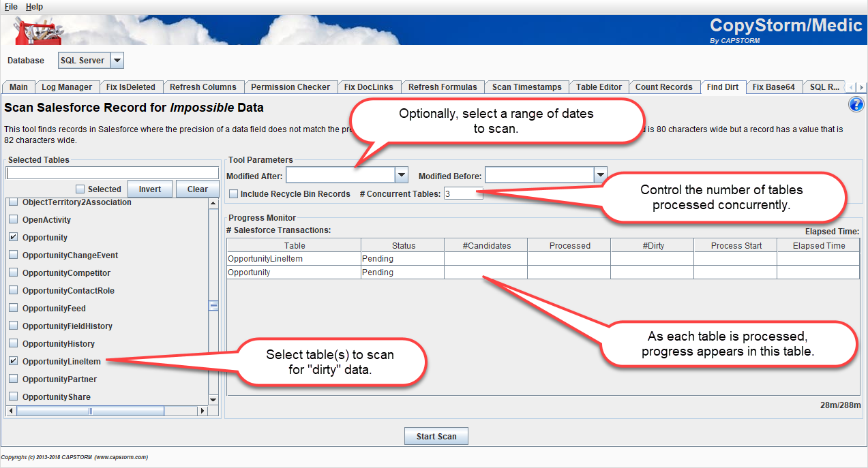Uncheck the Opportunity table checkbox
The height and width of the screenshot is (468, 868).
tap(14, 238)
